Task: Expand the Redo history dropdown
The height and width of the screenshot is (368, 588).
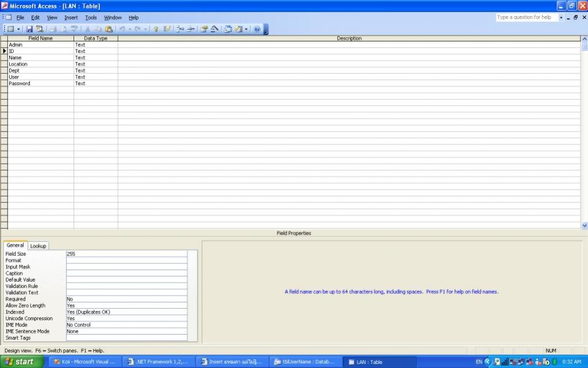Action: (145, 29)
